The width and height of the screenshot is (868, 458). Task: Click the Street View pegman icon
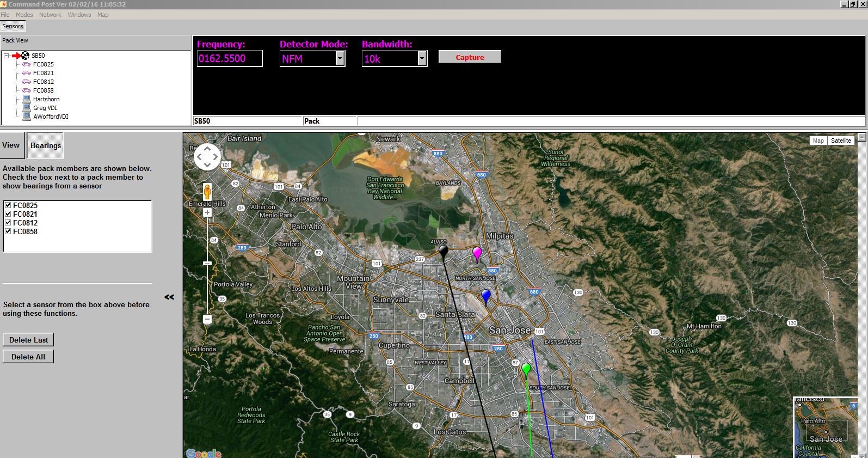pos(207,192)
